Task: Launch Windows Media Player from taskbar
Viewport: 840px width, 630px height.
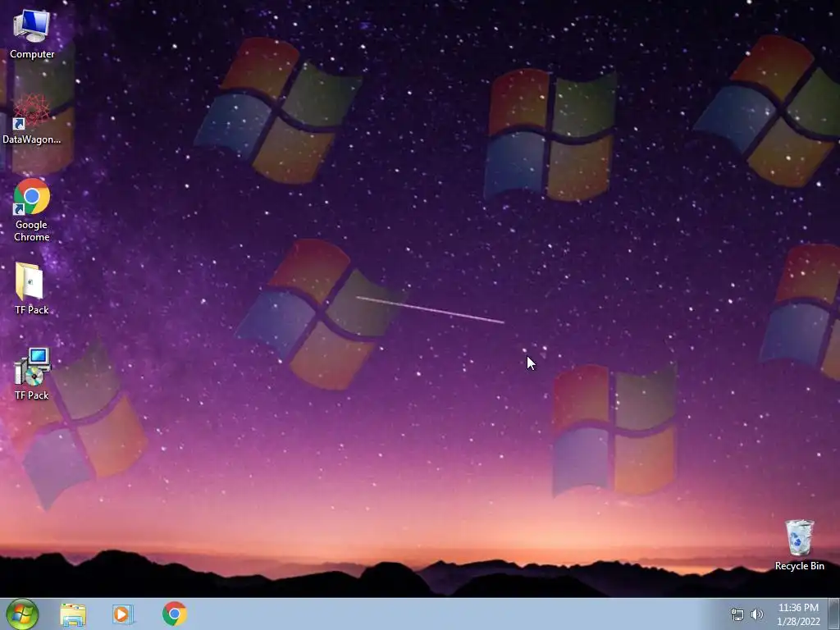Action: 123,614
